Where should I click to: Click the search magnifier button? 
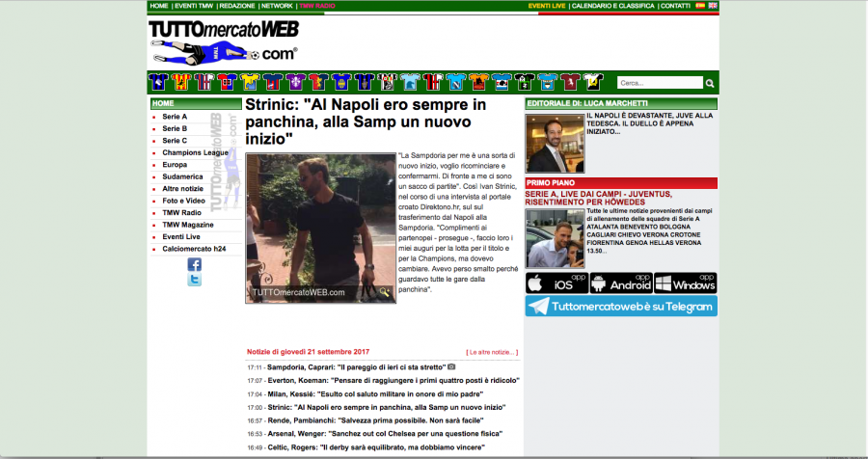[x=710, y=83]
